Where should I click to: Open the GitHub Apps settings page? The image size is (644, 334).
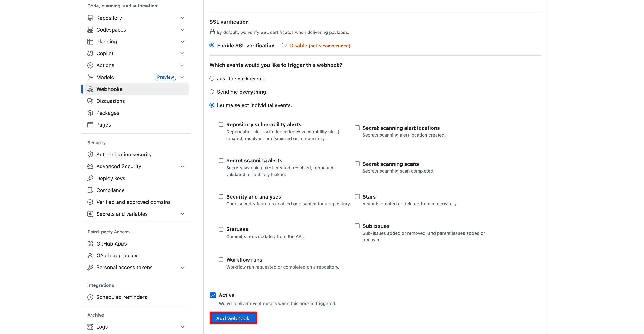click(111, 243)
